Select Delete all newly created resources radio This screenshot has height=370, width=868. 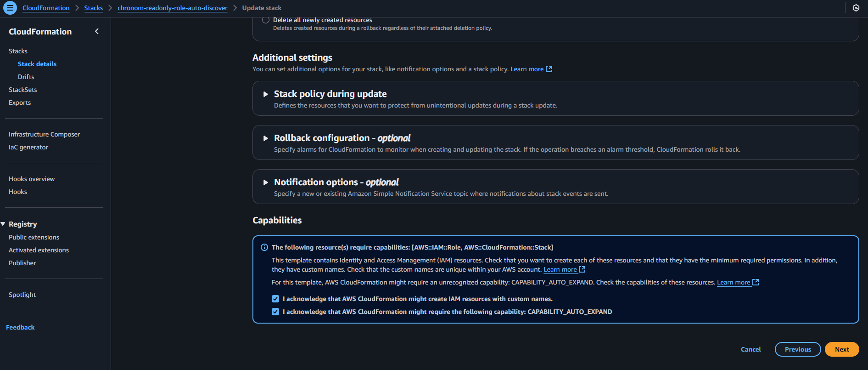pos(265,20)
